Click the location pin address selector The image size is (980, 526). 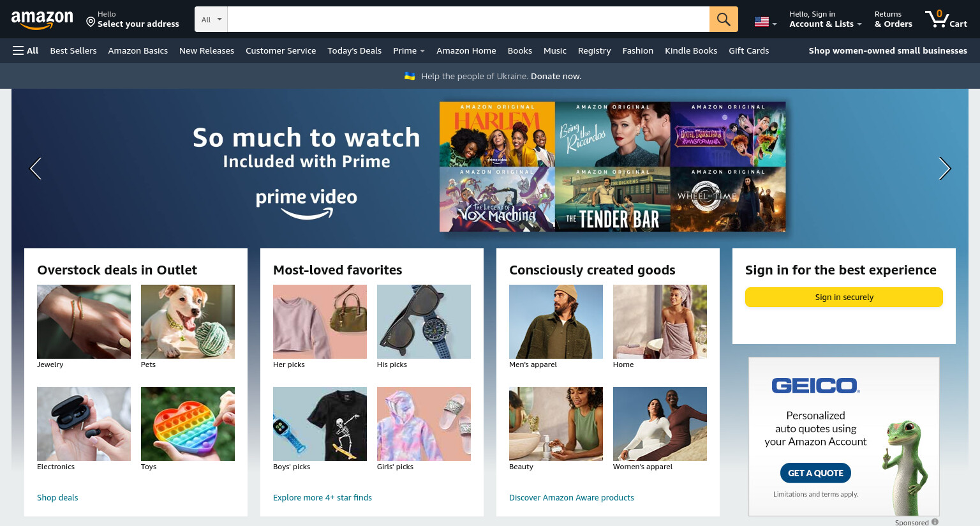coord(133,19)
